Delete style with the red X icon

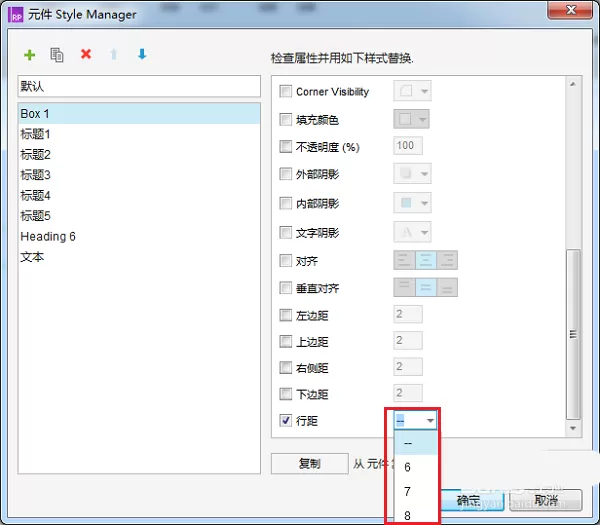[86, 54]
